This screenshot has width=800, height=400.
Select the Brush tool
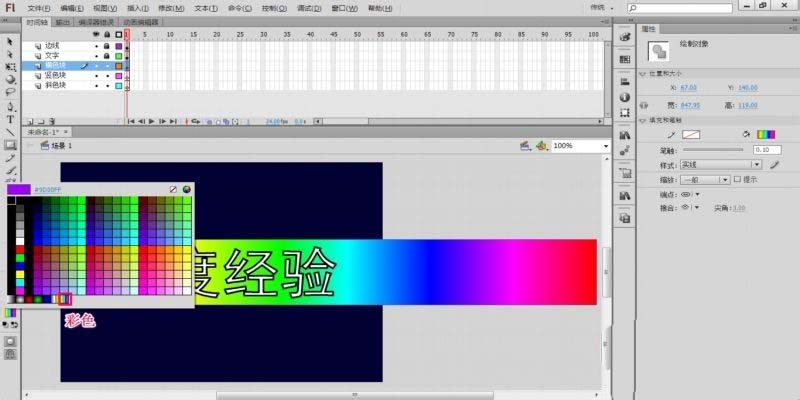10,170
